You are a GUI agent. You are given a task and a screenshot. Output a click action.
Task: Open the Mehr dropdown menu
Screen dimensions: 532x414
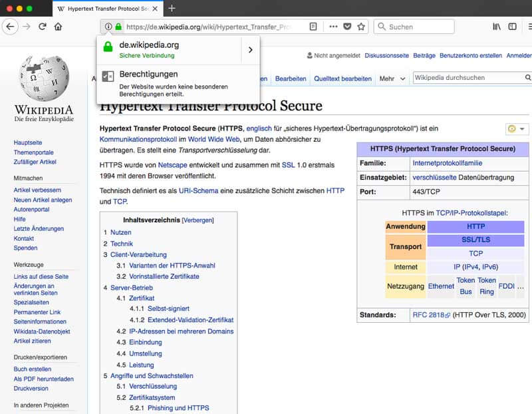[392, 79]
